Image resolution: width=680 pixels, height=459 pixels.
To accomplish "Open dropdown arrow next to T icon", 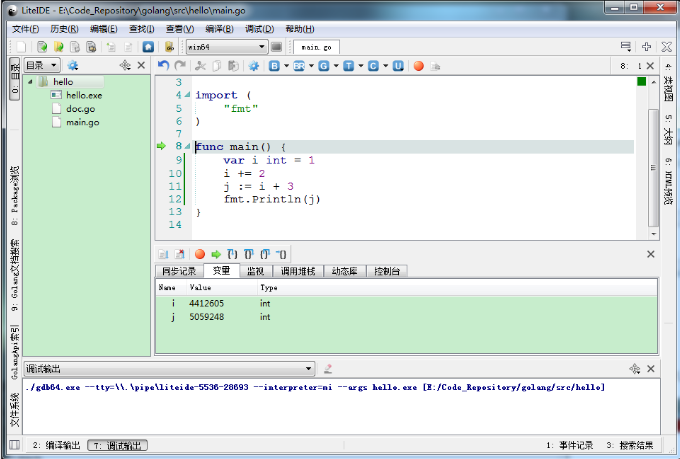I will pyautogui.click(x=360, y=66).
